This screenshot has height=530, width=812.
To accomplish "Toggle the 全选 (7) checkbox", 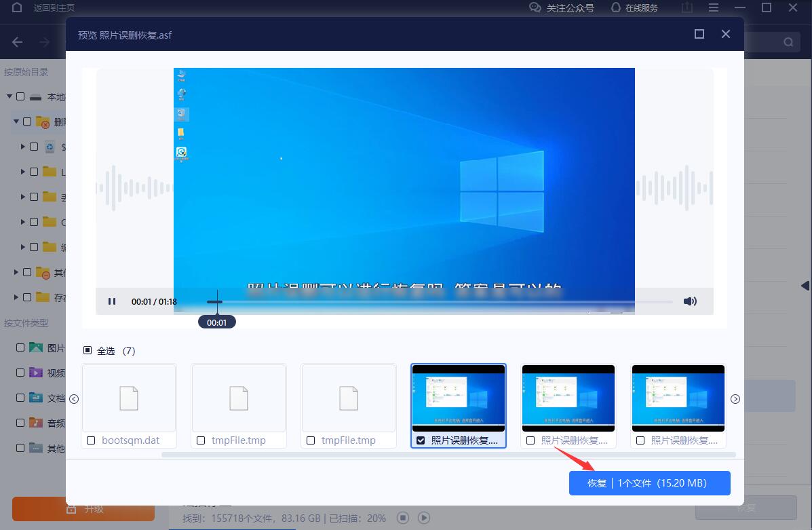I will coord(88,351).
